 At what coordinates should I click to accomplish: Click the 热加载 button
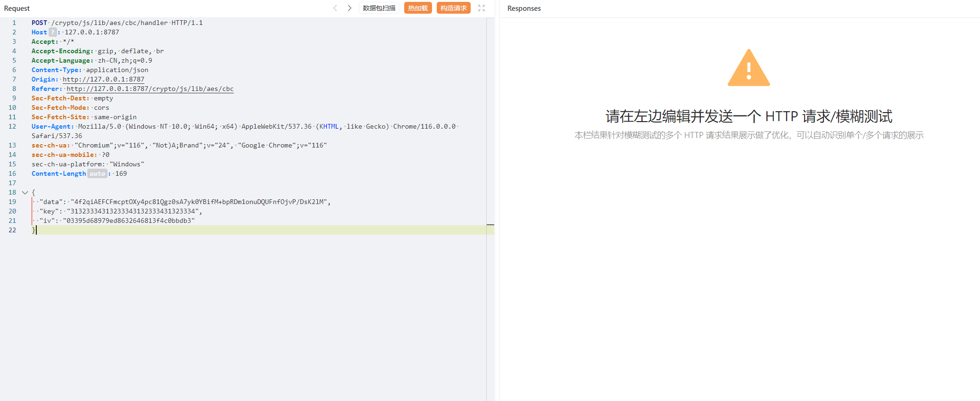click(x=417, y=8)
